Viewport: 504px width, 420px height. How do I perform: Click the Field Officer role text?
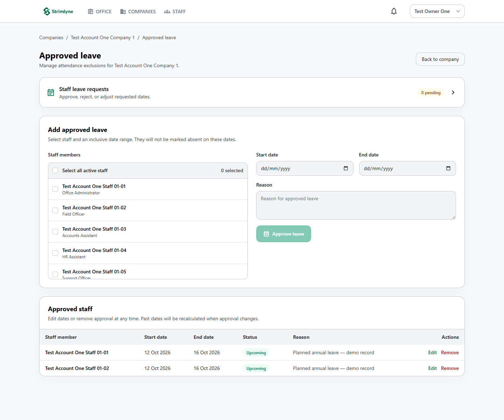click(x=73, y=214)
